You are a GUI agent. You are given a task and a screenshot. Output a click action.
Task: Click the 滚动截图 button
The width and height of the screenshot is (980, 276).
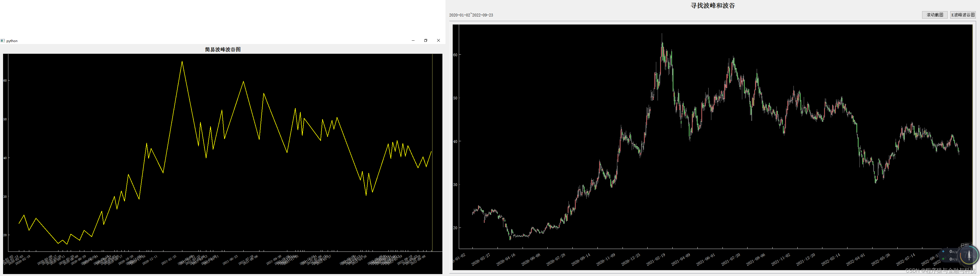coord(934,15)
